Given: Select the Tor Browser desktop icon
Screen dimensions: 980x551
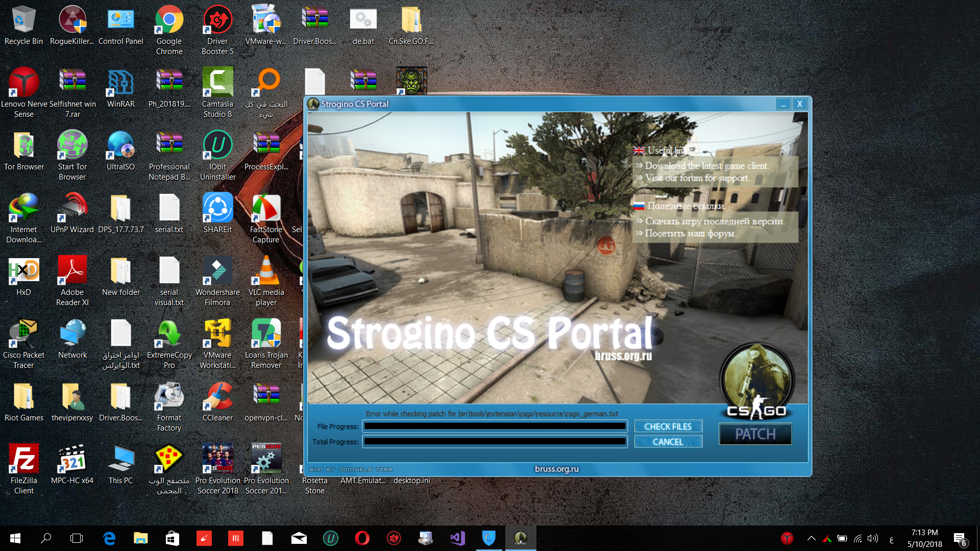Looking at the screenshot, I should tap(23, 151).
